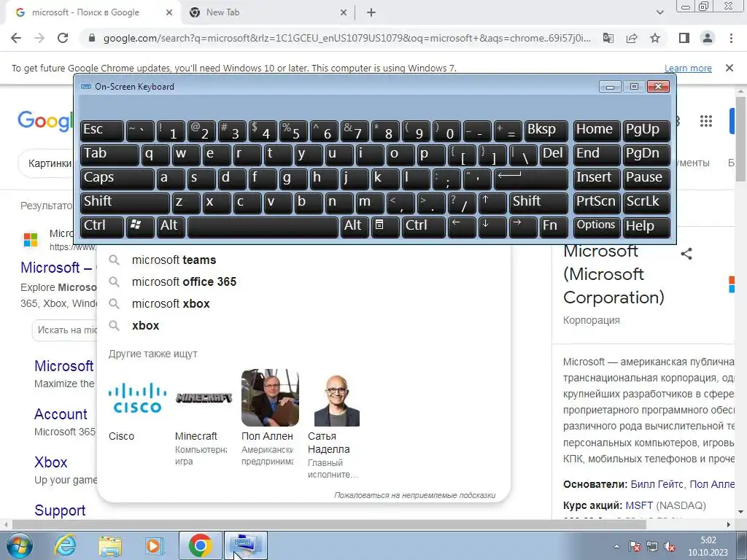Click the left arrow key on On-Screen Keyboard
The width and height of the screenshot is (747, 560).
coord(461,226)
